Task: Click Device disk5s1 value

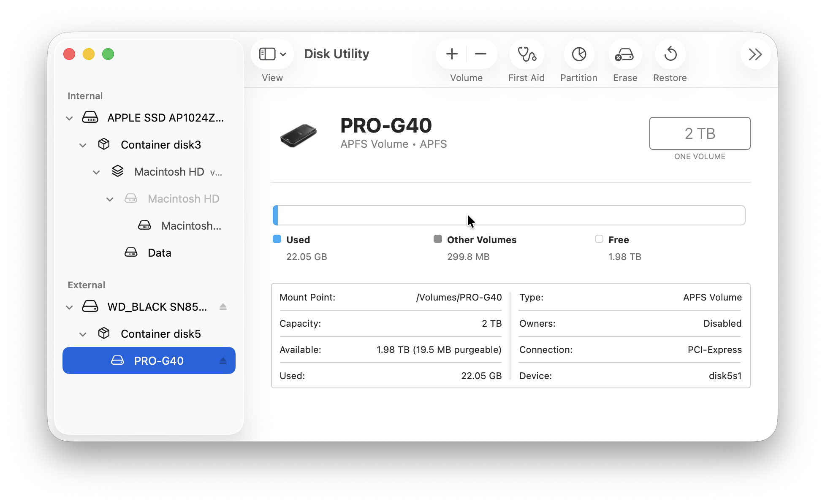Action: click(x=725, y=376)
